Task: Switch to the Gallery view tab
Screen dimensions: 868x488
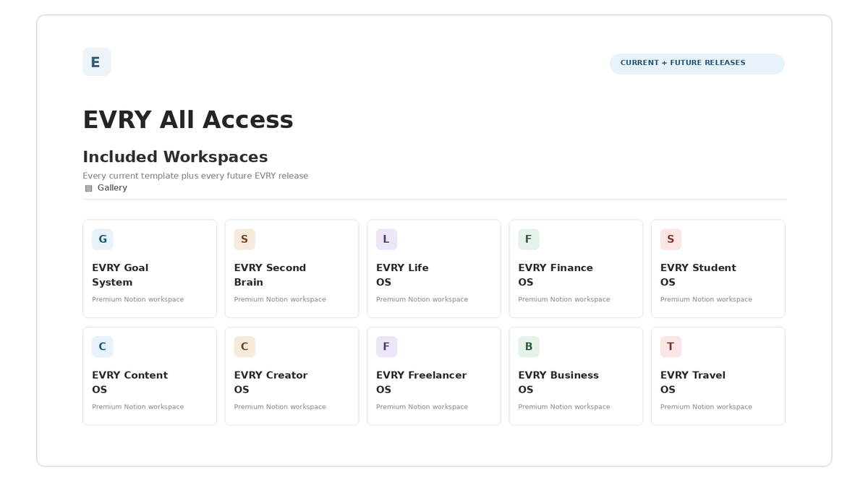Action: click(106, 188)
